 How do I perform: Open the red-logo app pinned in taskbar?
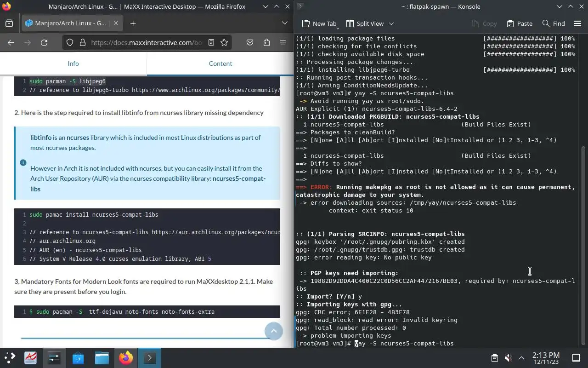30,358
